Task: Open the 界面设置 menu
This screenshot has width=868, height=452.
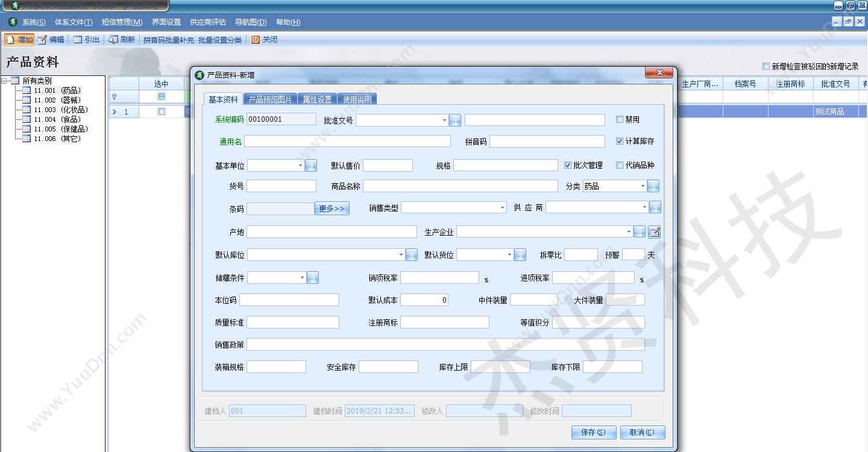Action: pos(166,22)
